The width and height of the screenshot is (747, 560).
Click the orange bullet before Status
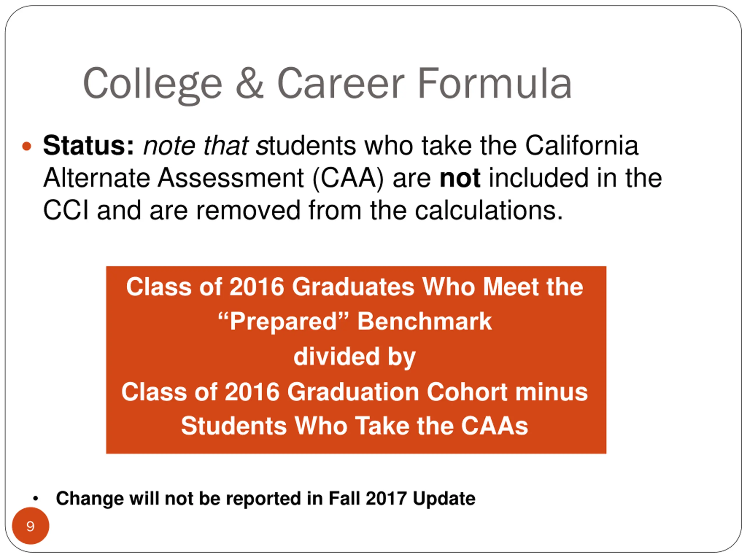27,146
